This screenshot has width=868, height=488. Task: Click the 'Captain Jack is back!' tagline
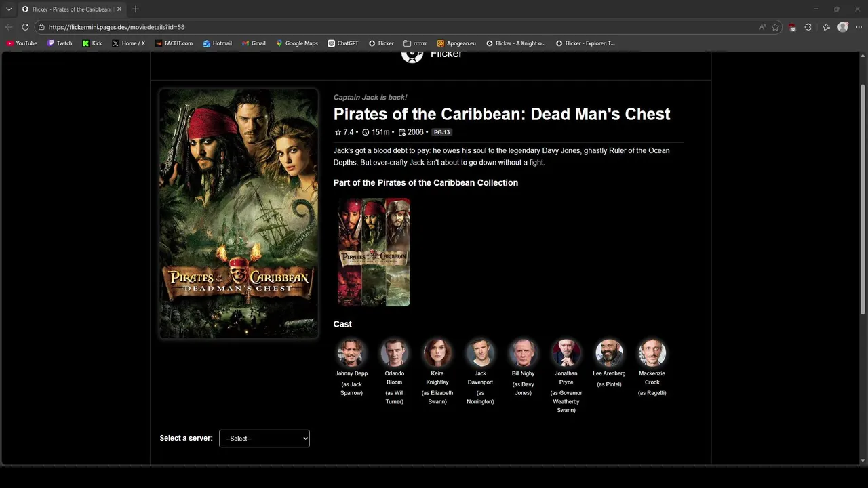click(x=370, y=98)
